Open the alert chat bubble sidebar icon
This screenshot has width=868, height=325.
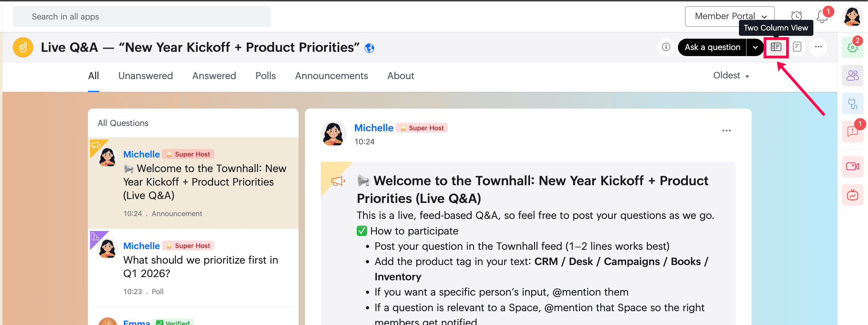click(853, 132)
